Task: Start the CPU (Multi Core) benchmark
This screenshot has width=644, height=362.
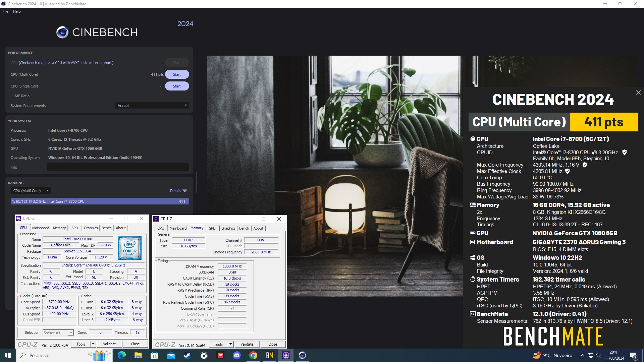Action: (177, 74)
